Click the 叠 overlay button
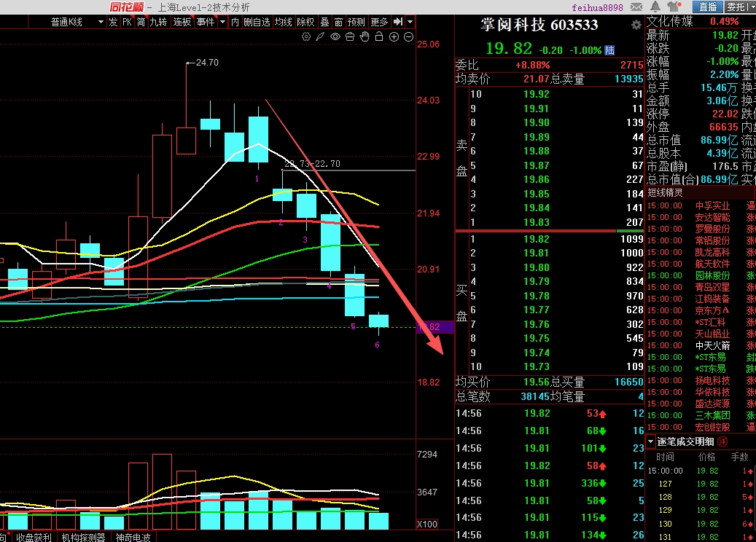Image resolution: width=756 pixels, height=542 pixels. click(x=324, y=22)
